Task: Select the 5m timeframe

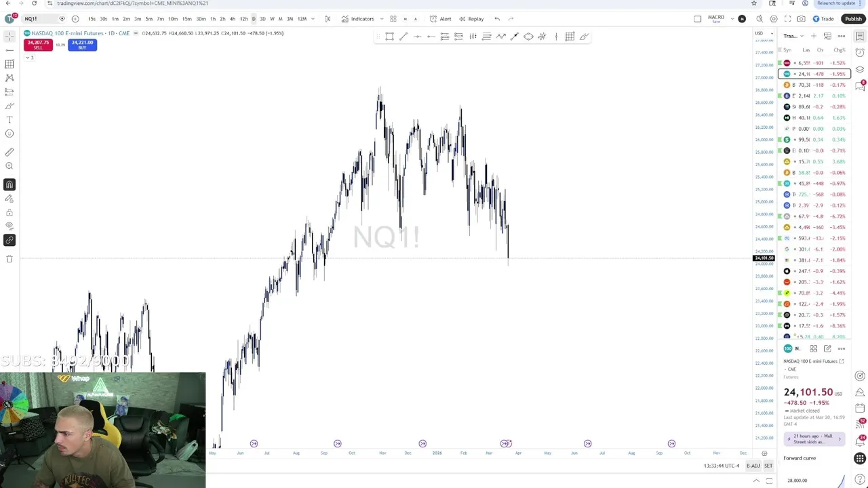Action: pyautogui.click(x=149, y=19)
